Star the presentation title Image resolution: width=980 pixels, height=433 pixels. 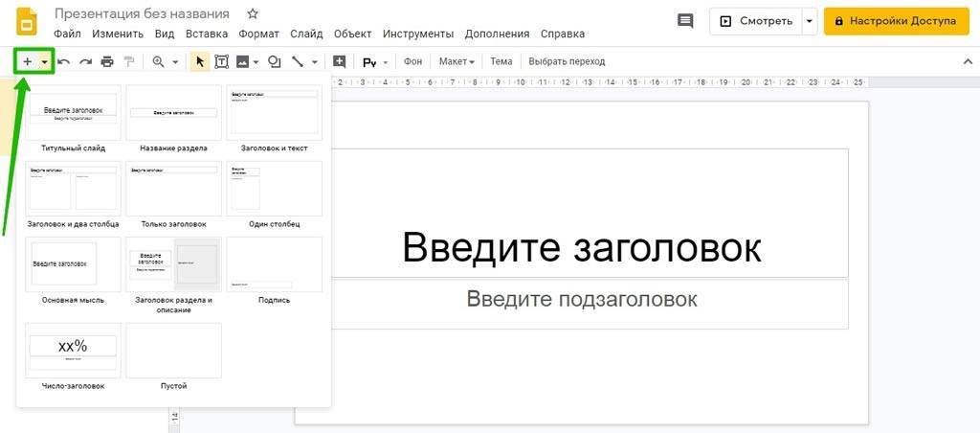(x=253, y=14)
